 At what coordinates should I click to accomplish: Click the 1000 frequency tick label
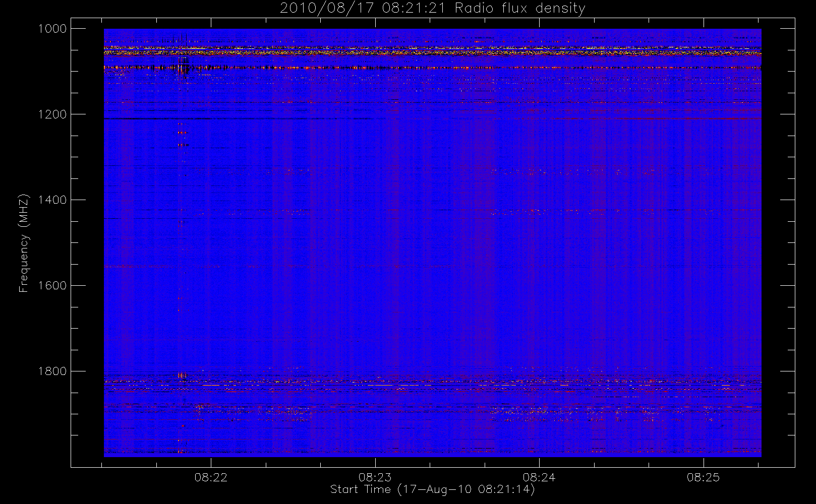pos(52,29)
